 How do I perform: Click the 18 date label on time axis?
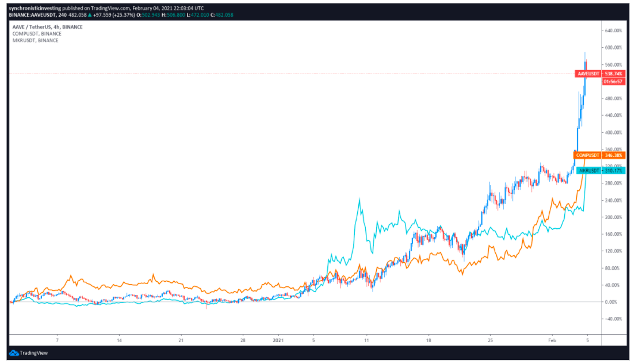(x=429, y=340)
